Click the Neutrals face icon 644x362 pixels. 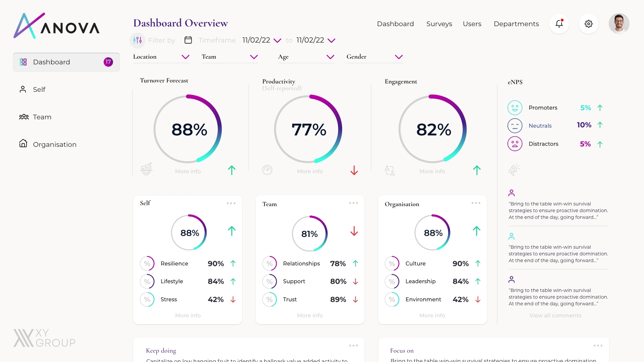click(515, 126)
